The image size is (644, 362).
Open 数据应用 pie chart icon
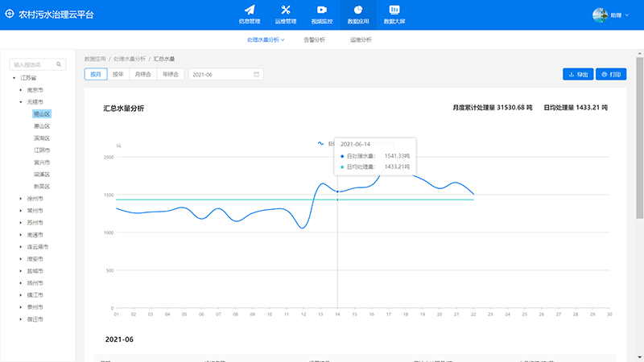tap(357, 10)
